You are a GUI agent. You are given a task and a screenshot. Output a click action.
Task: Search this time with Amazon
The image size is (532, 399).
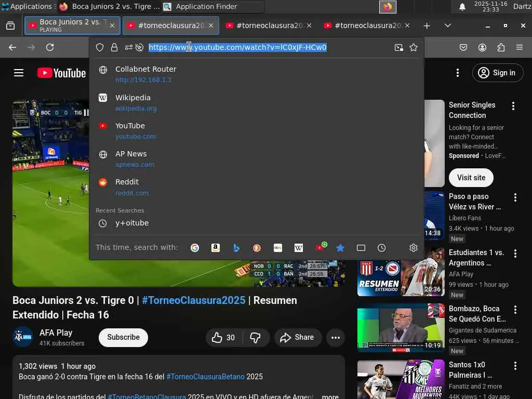click(216, 248)
